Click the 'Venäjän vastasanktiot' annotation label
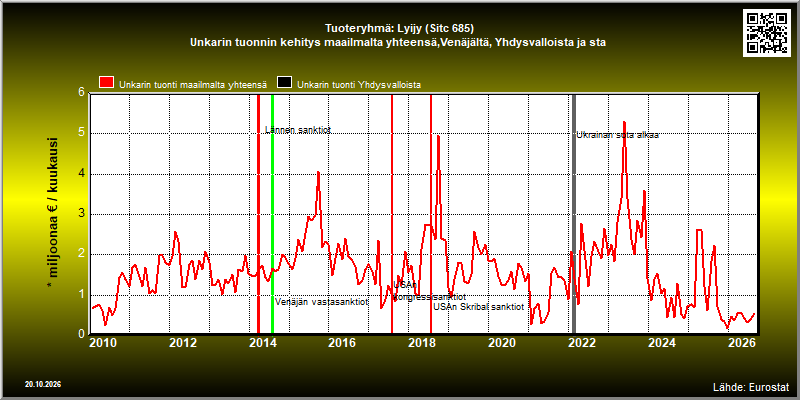800x400 pixels. pyautogui.click(x=321, y=302)
